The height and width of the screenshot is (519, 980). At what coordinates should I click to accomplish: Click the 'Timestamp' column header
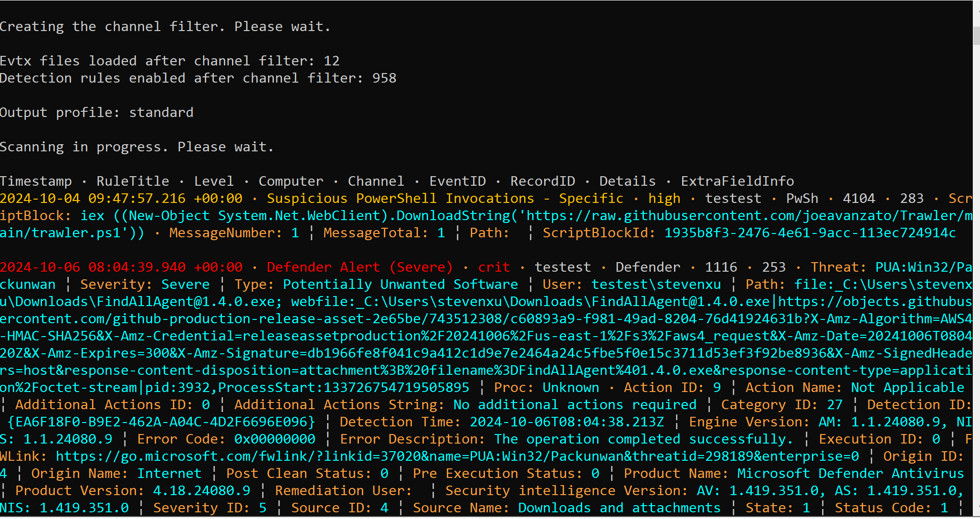pos(36,181)
